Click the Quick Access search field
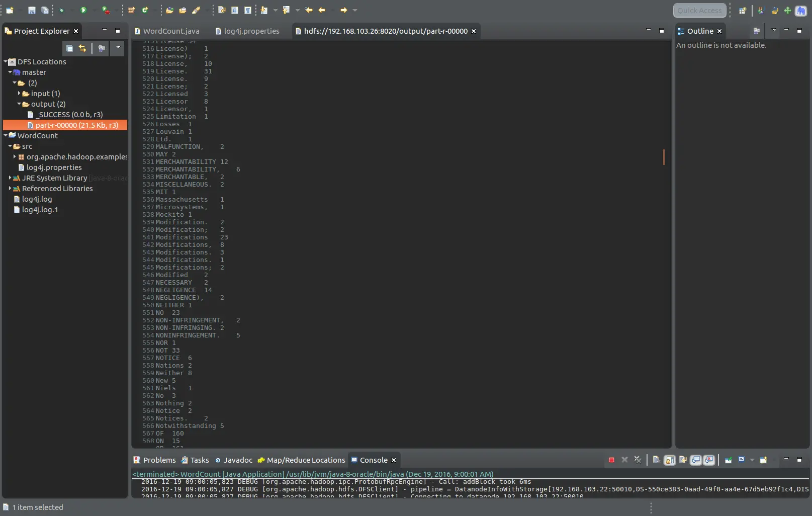The height and width of the screenshot is (516, 812). (x=699, y=10)
